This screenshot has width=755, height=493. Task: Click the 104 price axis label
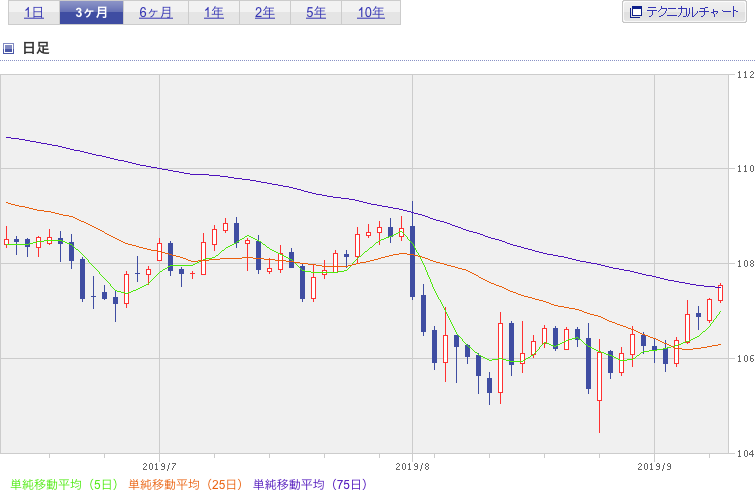(745, 453)
